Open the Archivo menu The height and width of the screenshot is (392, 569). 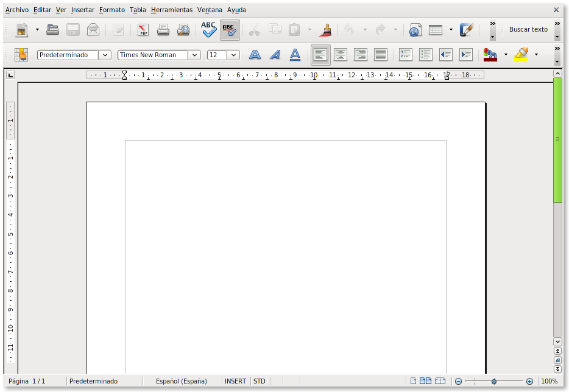click(16, 10)
